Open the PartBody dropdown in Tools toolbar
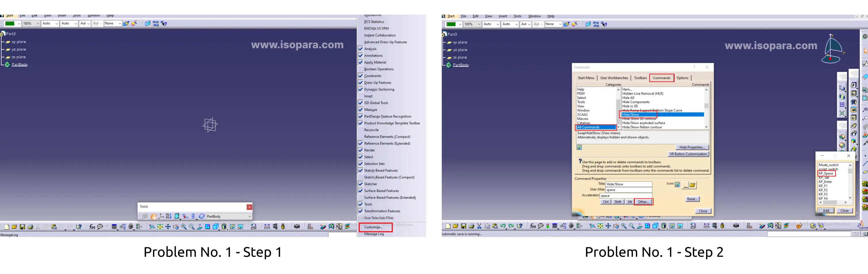 coord(249,217)
